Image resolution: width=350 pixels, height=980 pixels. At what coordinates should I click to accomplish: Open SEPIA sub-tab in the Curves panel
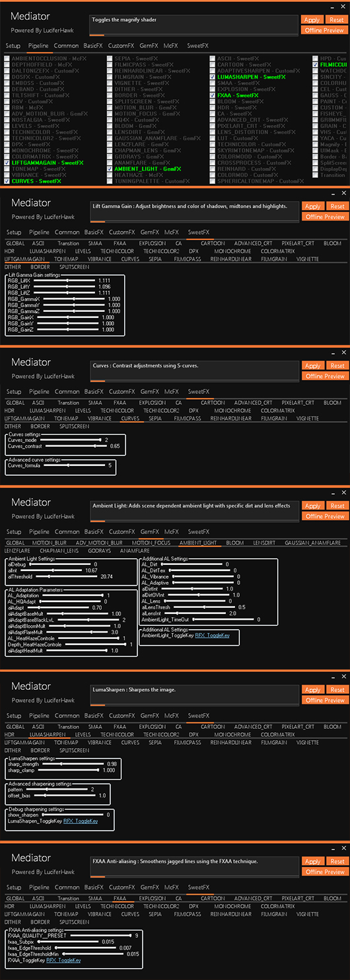tap(155, 419)
